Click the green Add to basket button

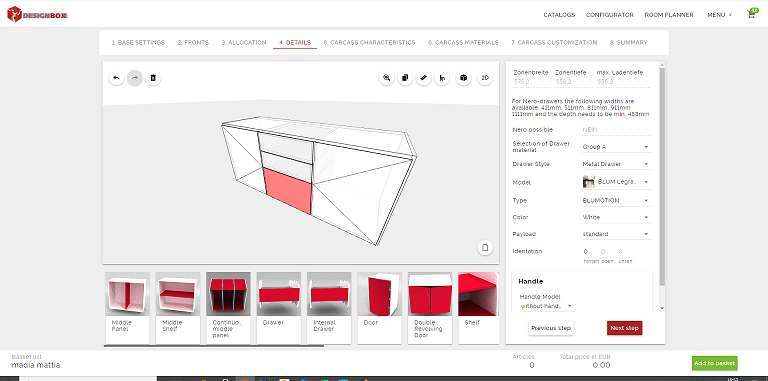click(x=715, y=363)
